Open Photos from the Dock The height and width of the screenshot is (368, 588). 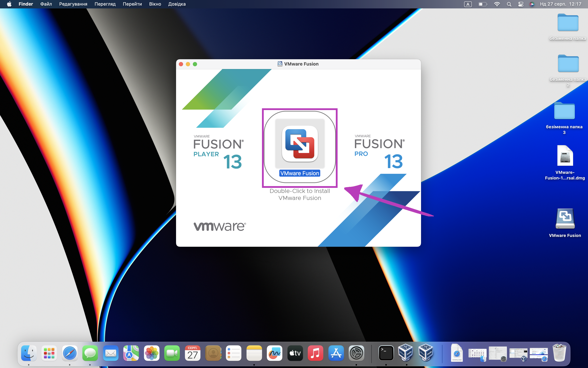152,353
